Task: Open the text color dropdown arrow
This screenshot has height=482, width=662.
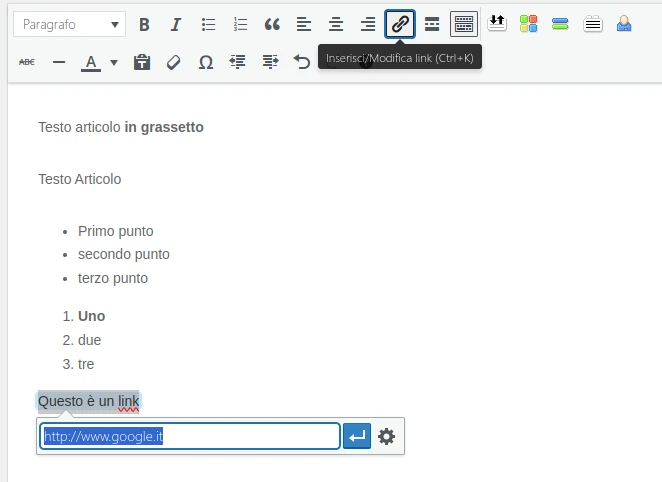Action: tap(113, 62)
